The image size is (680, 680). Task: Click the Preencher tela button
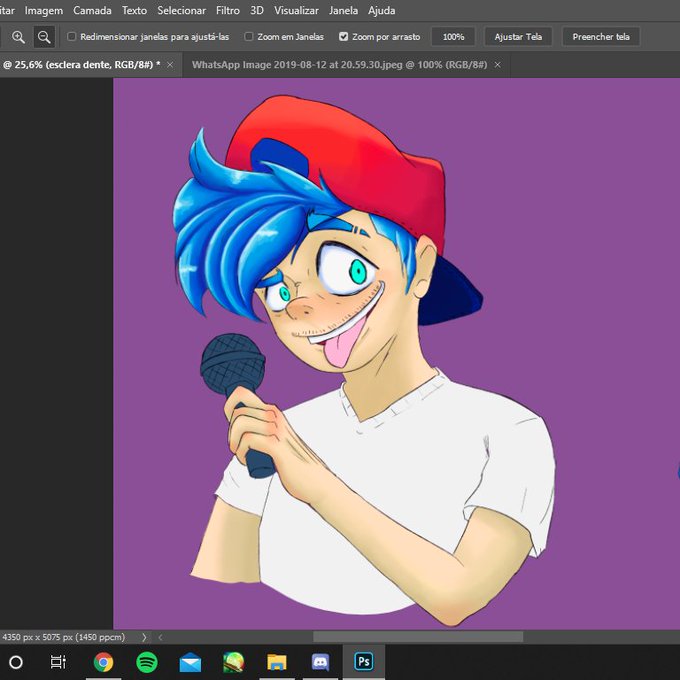coord(601,37)
